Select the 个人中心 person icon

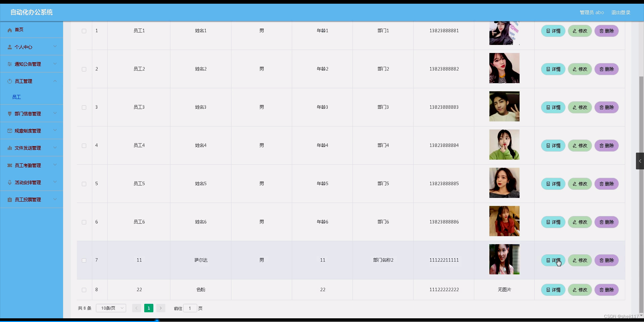point(9,47)
